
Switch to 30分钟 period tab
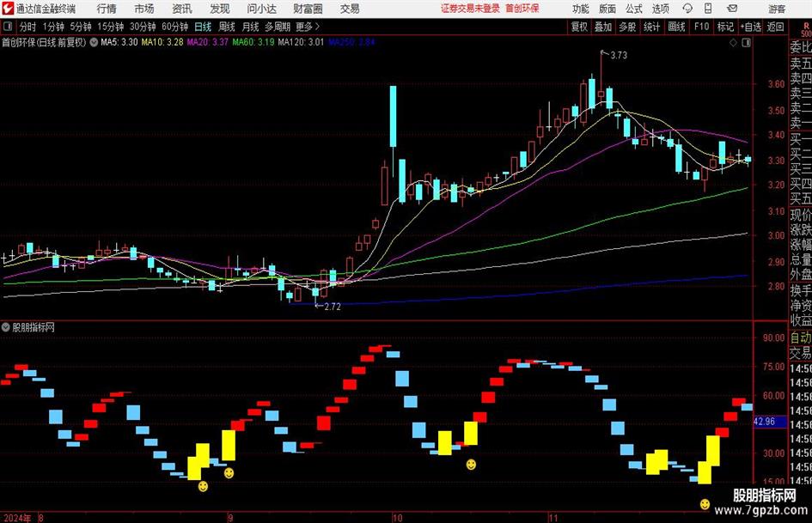(x=143, y=27)
